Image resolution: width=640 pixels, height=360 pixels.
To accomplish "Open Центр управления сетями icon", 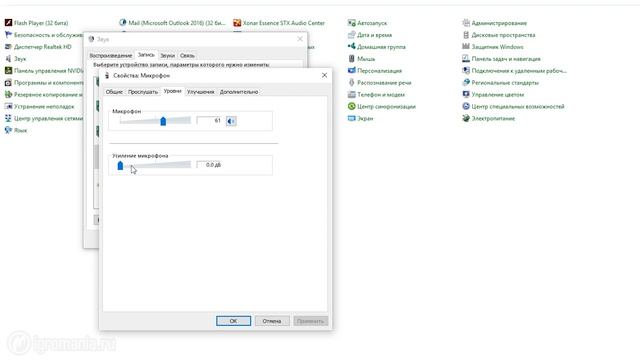I will click(8, 118).
